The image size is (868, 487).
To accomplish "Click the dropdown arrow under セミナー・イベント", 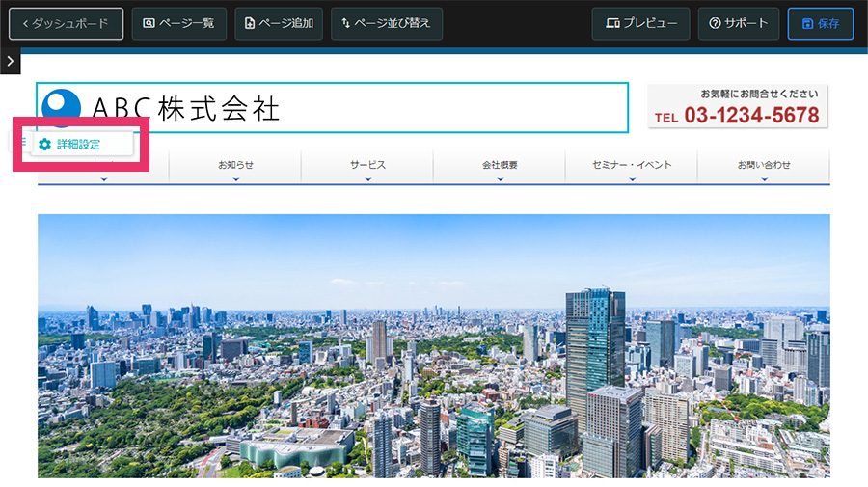I will pyautogui.click(x=632, y=179).
